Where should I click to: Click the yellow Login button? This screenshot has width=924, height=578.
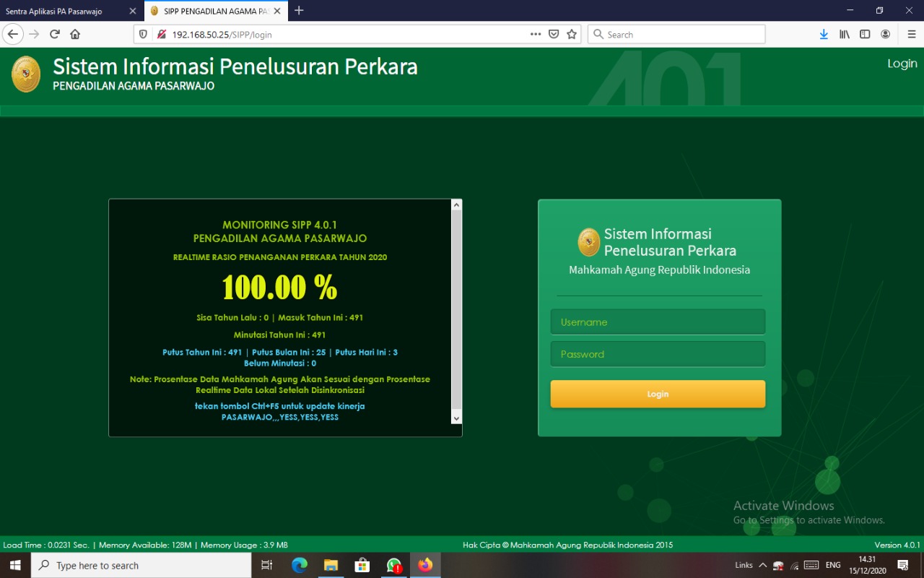coord(658,394)
